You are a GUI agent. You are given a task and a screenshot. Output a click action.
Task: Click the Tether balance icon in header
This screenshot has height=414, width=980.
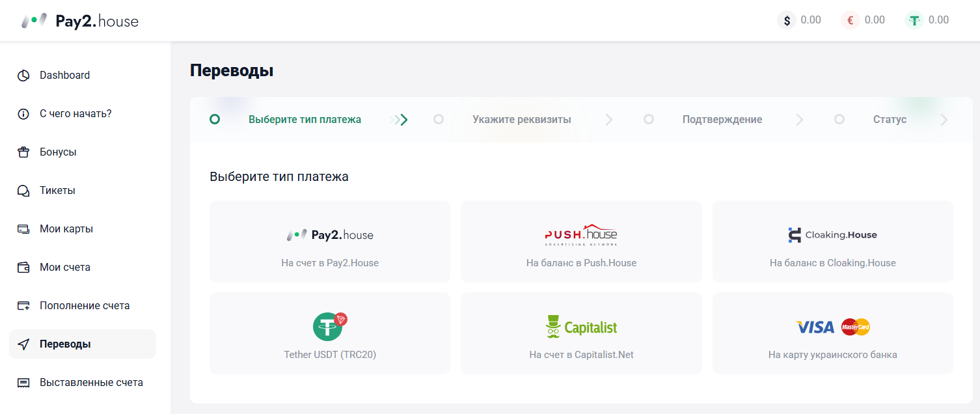coord(914,20)
